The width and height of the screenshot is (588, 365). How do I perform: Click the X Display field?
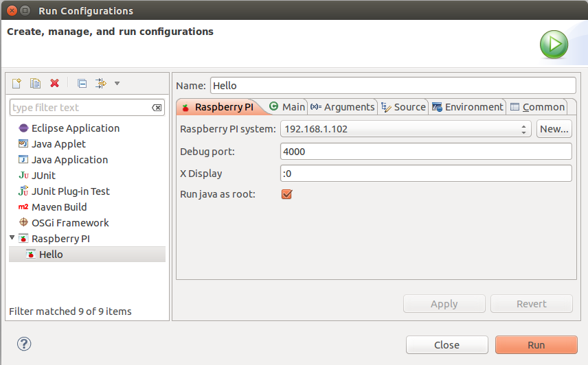coord(426,174)
